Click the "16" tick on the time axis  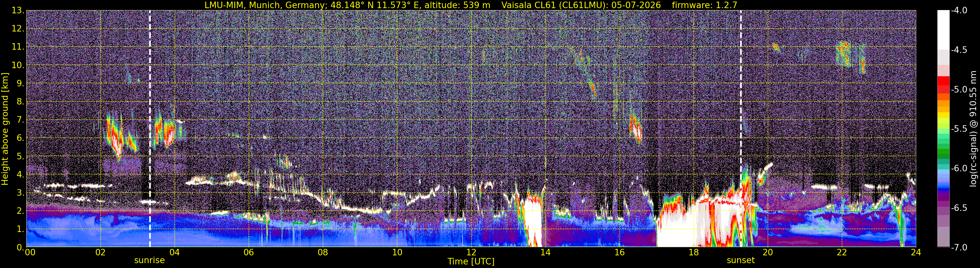click(619, 253)
